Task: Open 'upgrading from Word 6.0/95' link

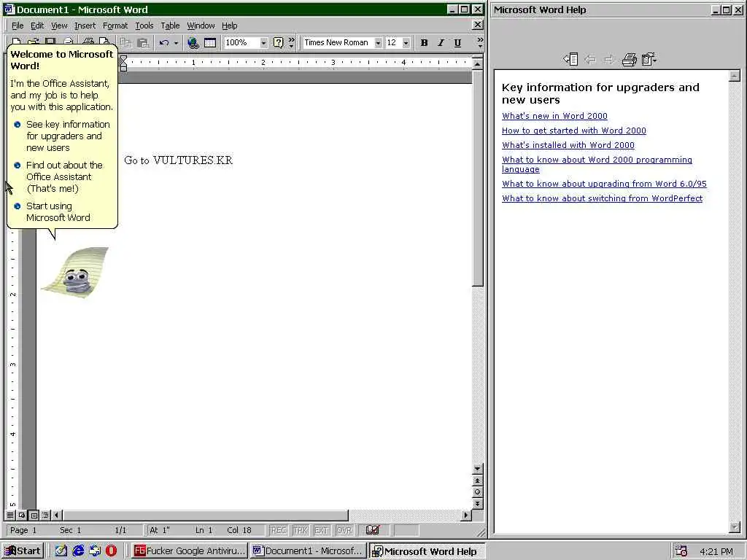Action: pyautogui.click(x=604, y=184)
